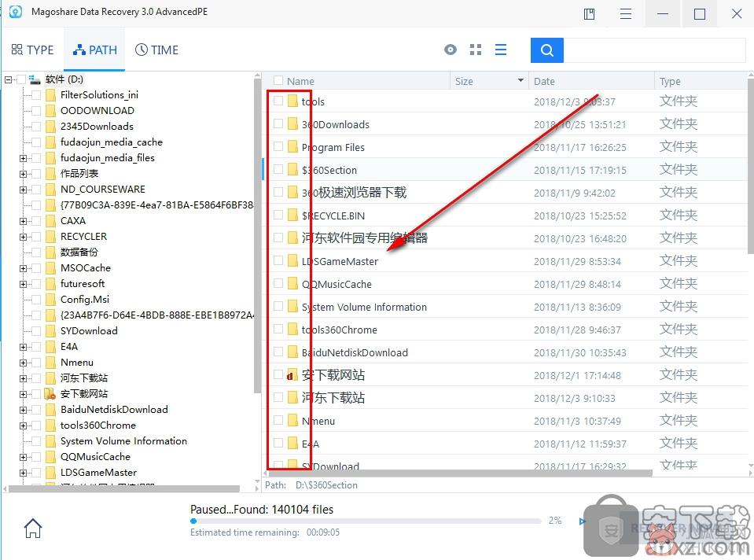Open the PATH tab
The height and width of the screenshot is (560, 754).
(x=94, y=50)
